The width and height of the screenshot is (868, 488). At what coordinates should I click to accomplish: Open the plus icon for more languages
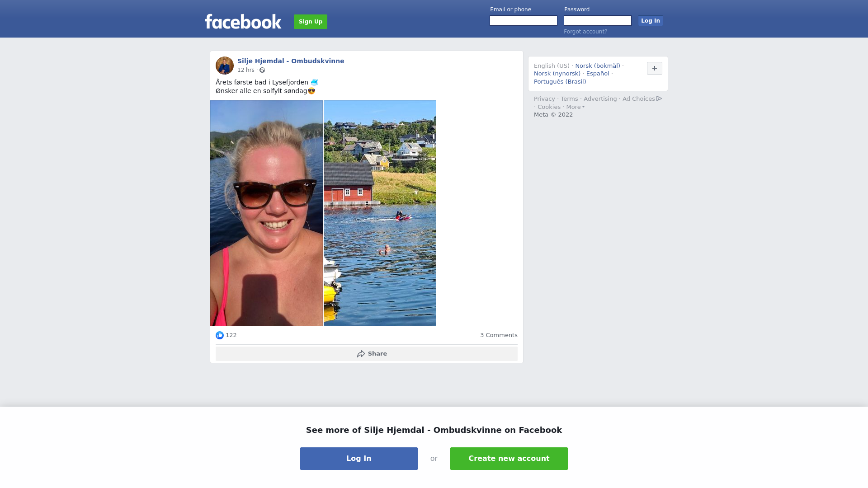(x=655, y=68)
